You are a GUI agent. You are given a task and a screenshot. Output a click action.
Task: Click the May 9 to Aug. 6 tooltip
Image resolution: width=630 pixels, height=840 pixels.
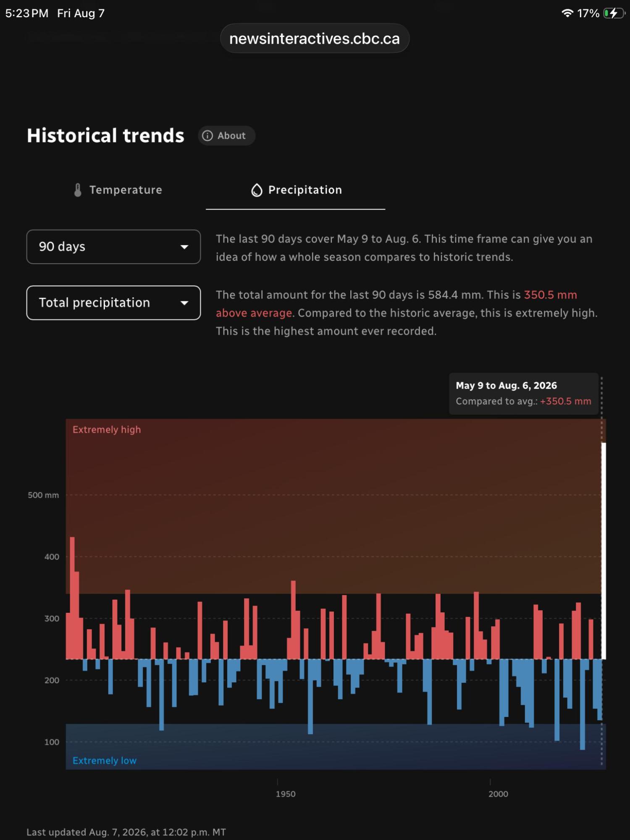[x=524, y=394]
